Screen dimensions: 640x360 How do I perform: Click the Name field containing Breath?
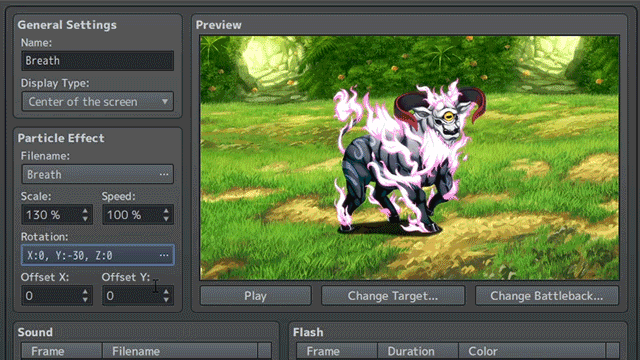click(98, 61)
